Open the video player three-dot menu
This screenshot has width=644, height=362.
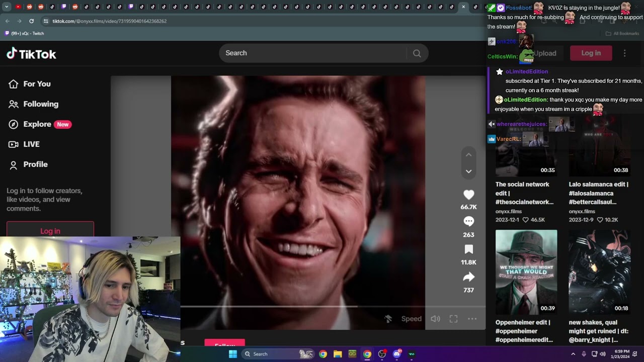[472, 319]
